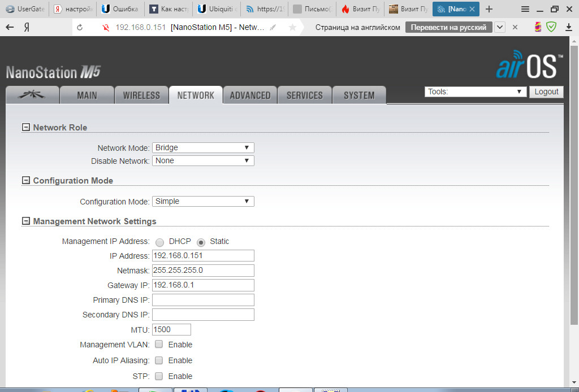Click the browser address bar URL
The height and width of the screenshot is (392, 579).
pos(141,27)
